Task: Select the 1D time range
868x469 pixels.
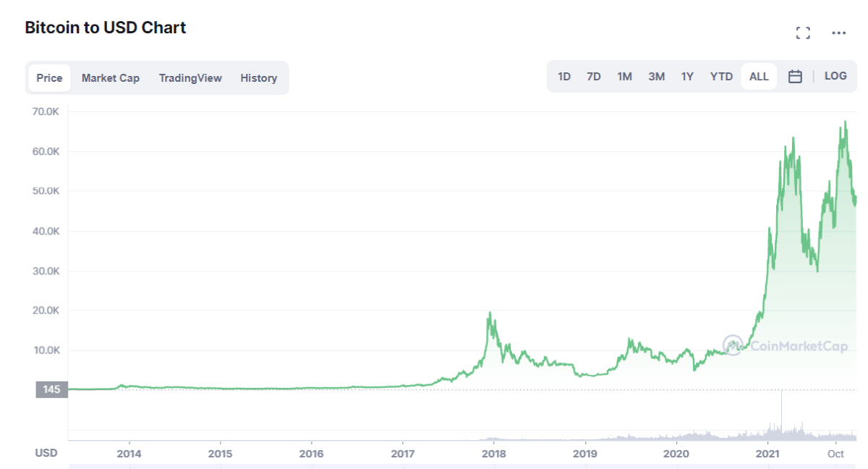Action: click(x=564, y=77)
